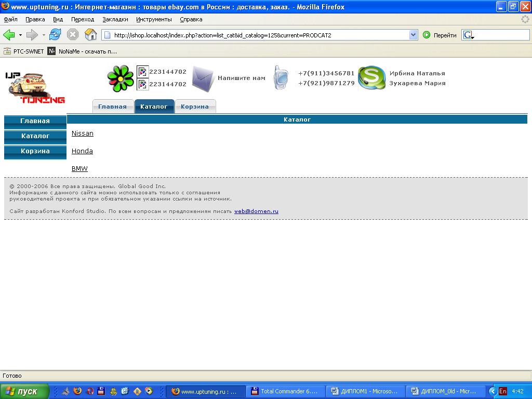The height and width of the screenshot is (399, 532).
Task: Click phone number +7(911)3456781
Action: 326,73
